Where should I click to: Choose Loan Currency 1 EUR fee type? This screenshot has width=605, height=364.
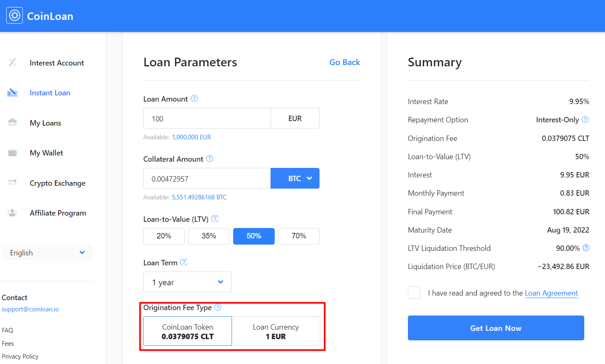(276, 331)
